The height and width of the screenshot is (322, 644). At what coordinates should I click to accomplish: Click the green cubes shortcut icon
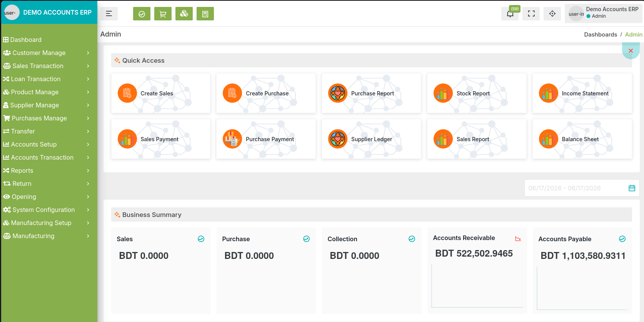[184, 14]
